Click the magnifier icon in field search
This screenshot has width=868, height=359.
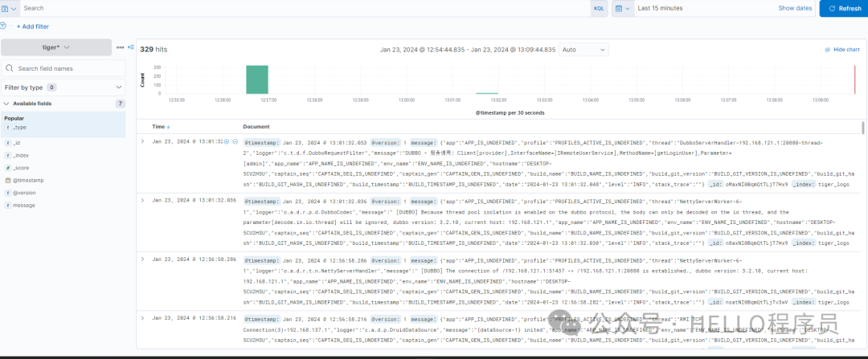click(x=10, y=68)
